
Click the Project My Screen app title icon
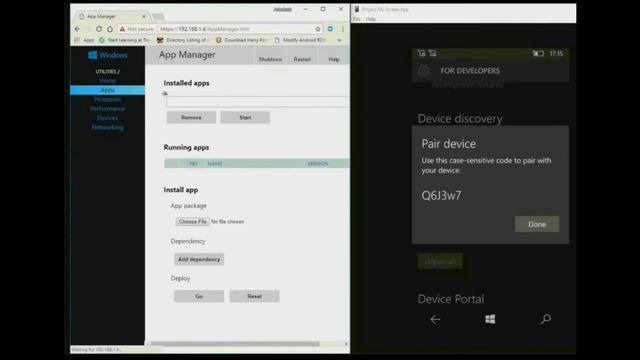[x=357, y=9]
